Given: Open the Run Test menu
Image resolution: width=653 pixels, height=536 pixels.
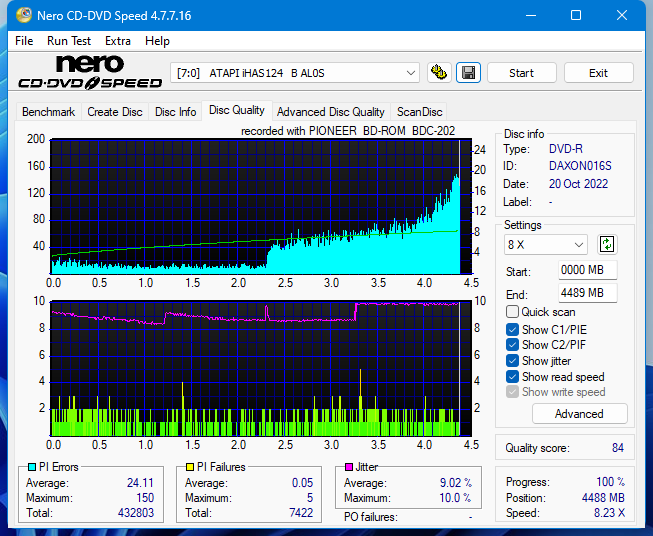Looking at the screenshot, I should pos(69,41).
